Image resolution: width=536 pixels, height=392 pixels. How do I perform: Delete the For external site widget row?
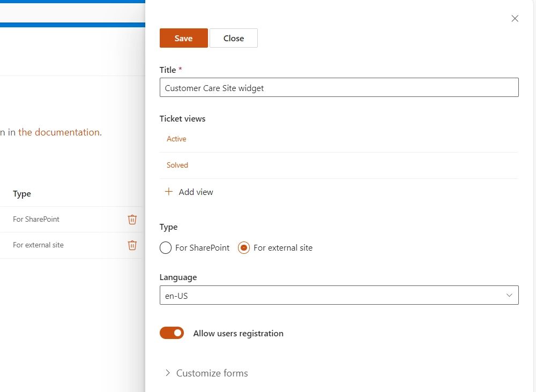[x=132, y=245]
